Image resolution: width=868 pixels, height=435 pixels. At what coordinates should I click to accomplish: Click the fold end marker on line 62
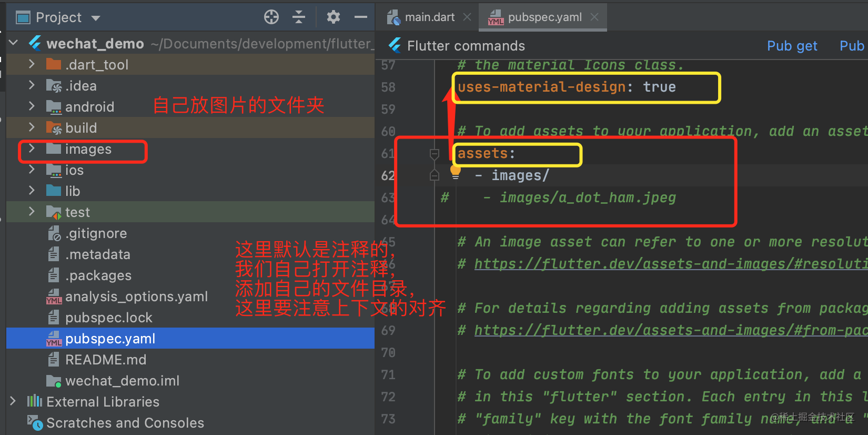pyautogui.click(x=435, y=175)
